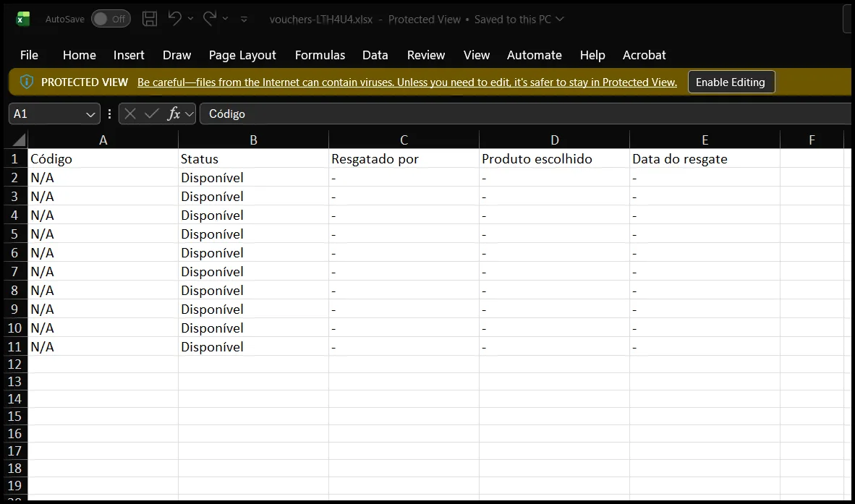855x504 pixels.
Task: Click the Código header cell
Action: [x=103, y=158]
